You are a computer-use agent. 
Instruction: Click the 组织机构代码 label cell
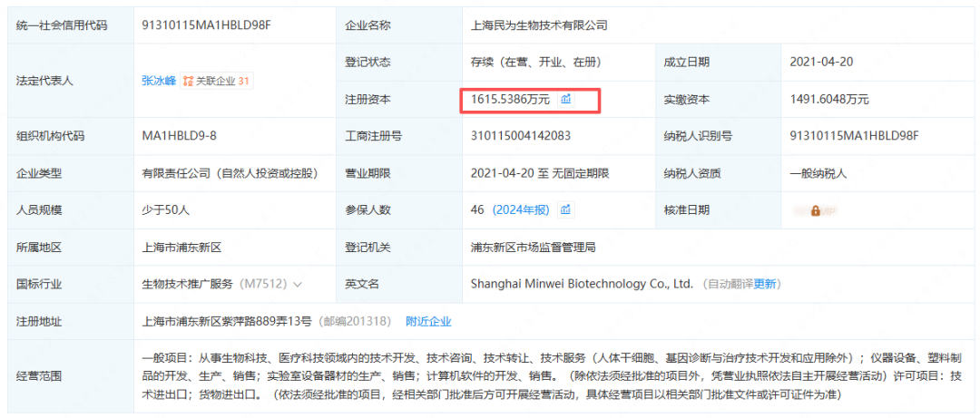click(71, 136)
